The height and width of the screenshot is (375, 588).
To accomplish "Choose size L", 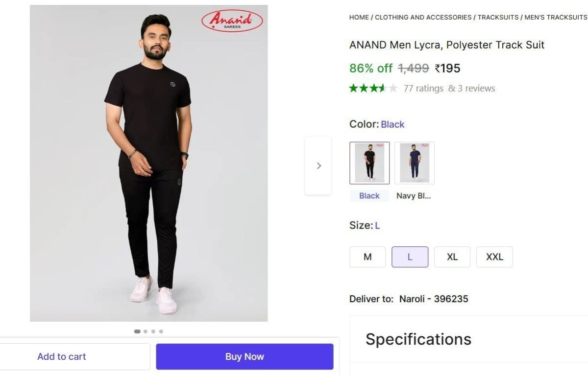I will 410,257.
